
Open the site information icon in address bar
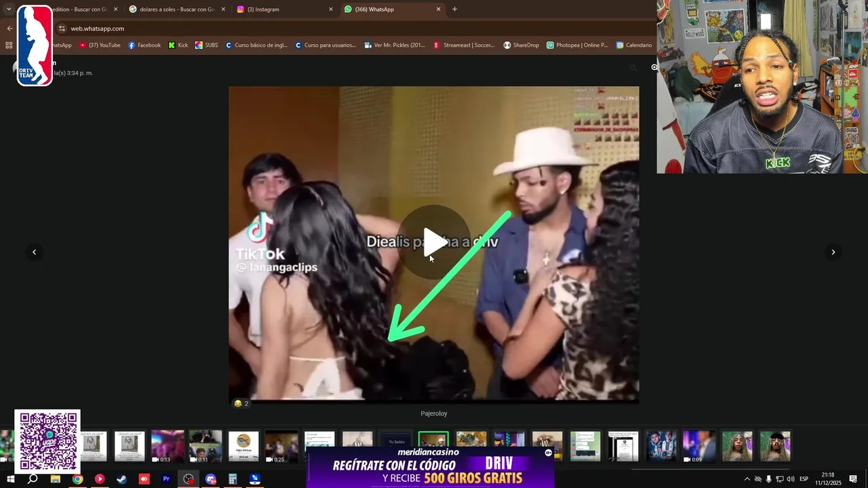(62, 28)
